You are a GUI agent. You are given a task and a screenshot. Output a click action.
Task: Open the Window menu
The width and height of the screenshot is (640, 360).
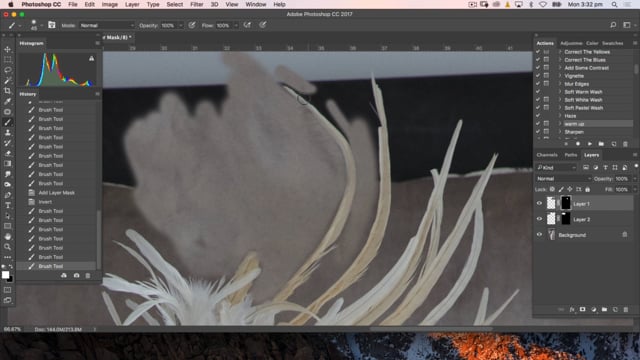pyautogui.click(x=256, y=4)
